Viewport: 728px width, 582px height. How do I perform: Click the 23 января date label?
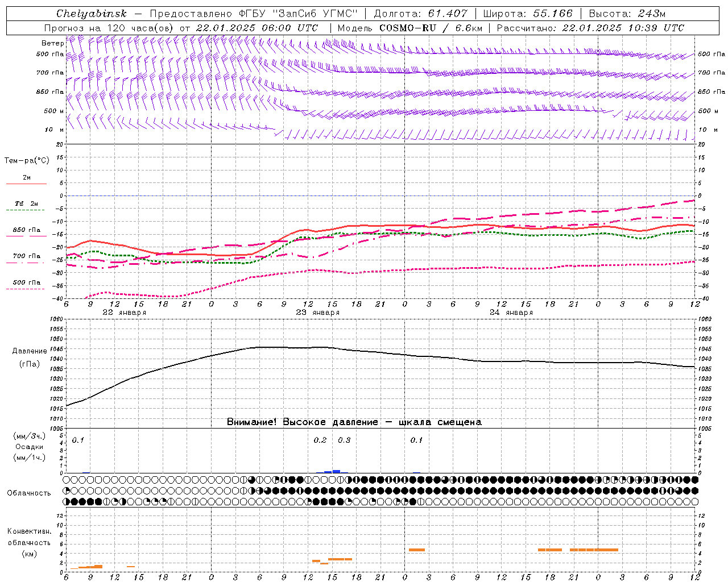[317, 313]
